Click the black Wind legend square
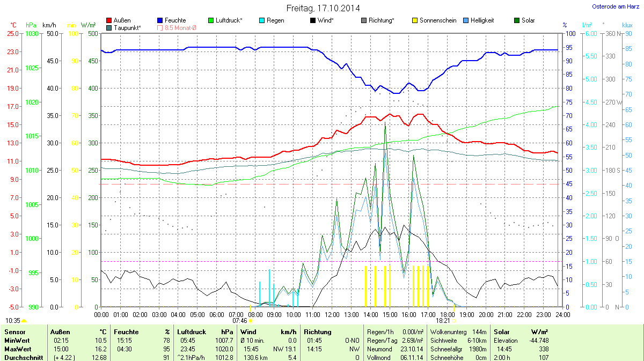 pos(313,20)
